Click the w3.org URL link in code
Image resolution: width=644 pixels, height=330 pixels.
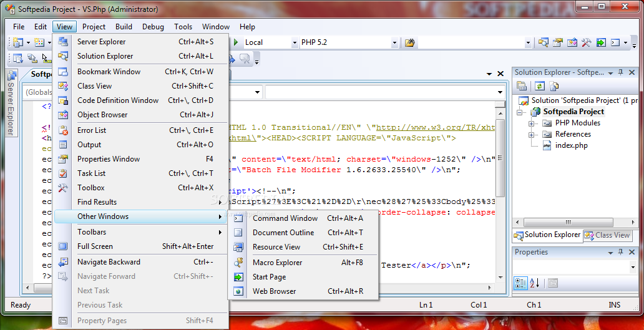(436, 128)
